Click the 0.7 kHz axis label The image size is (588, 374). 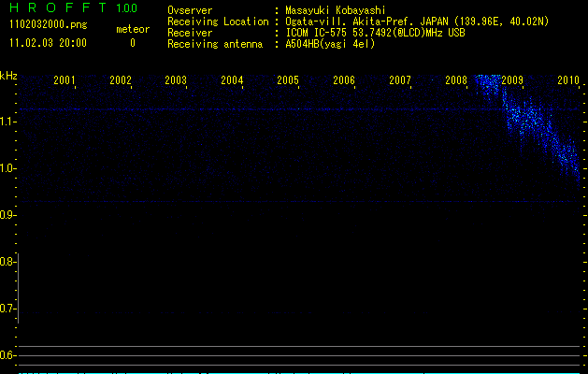tap(7, 309)
